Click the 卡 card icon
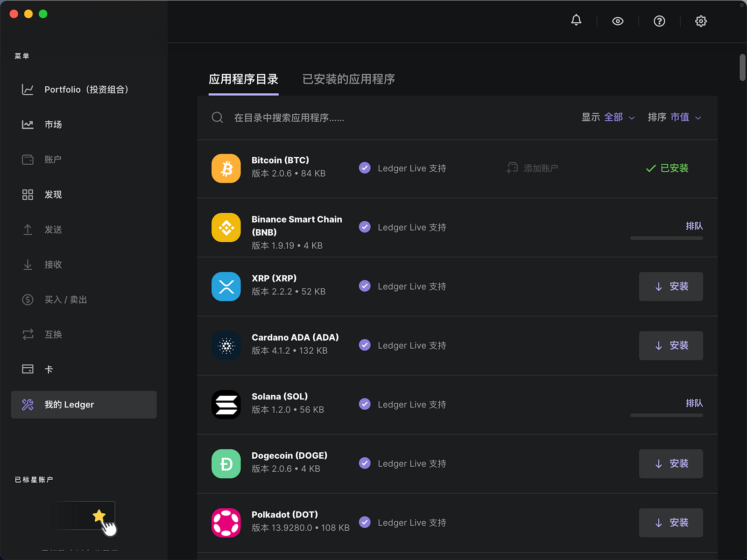747x560 pixels. [x=28, y=369]
